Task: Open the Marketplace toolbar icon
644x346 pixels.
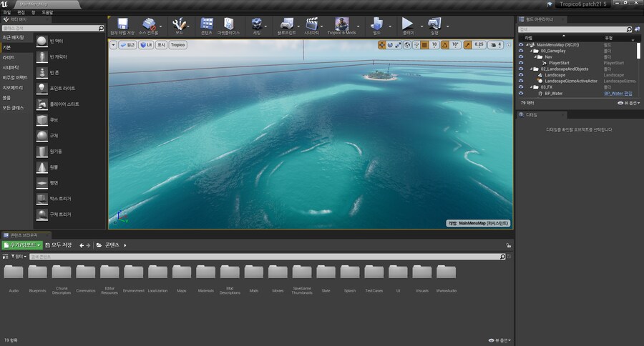Action: point(229,24)
